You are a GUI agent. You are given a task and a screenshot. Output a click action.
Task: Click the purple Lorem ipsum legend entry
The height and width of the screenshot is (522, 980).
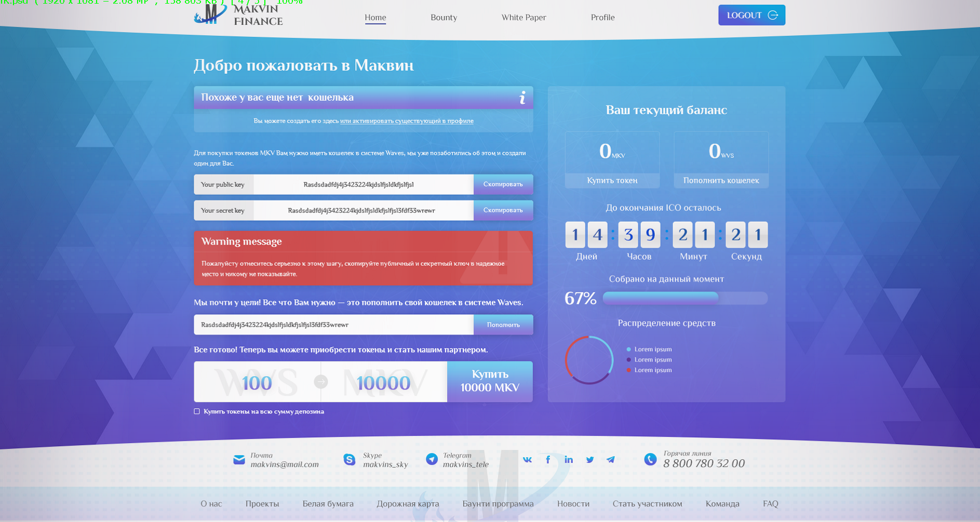[x=649, y=360]
